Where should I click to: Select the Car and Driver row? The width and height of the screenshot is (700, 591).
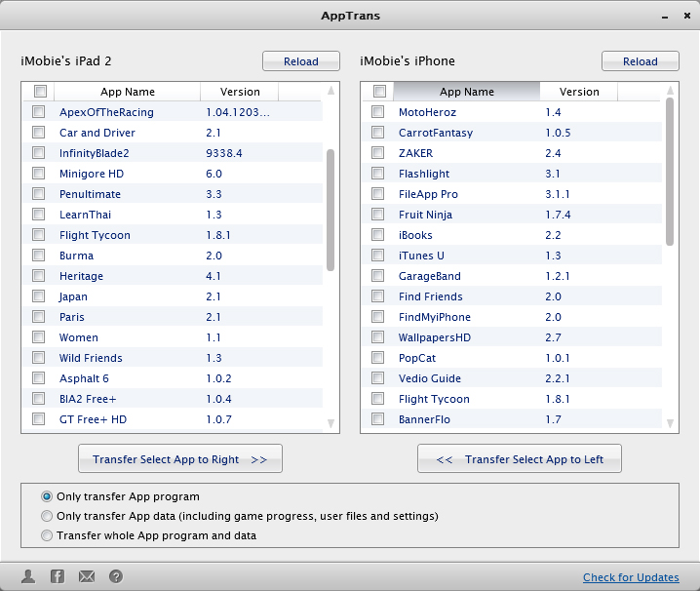point(173,133)
